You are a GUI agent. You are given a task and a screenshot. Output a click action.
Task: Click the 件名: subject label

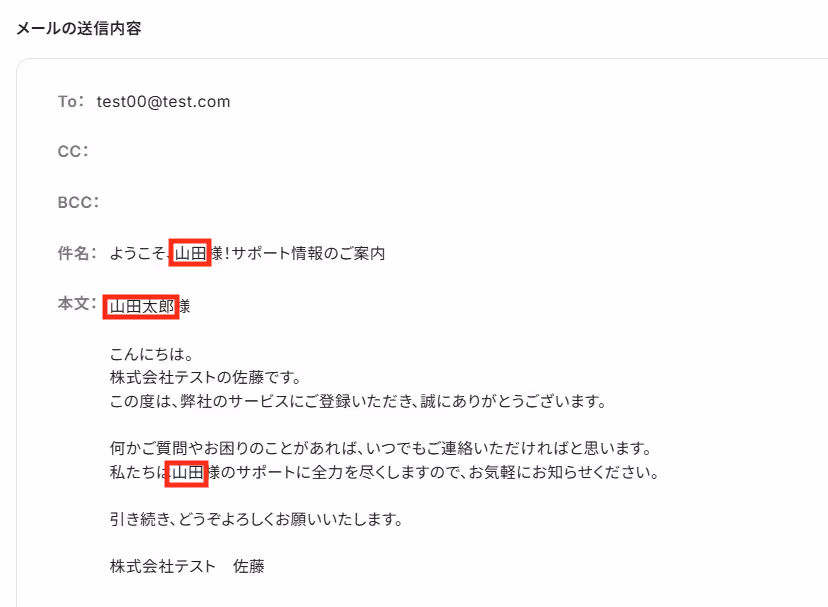(77, 253)
